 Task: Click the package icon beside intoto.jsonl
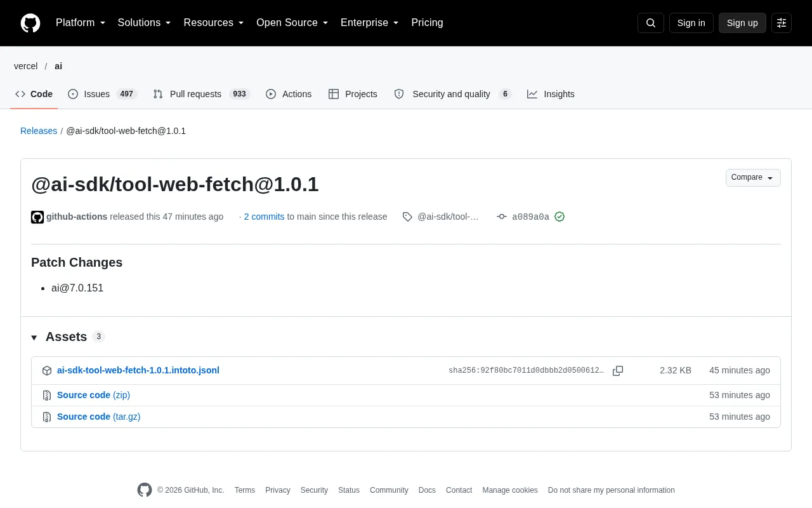coord(47,371)
